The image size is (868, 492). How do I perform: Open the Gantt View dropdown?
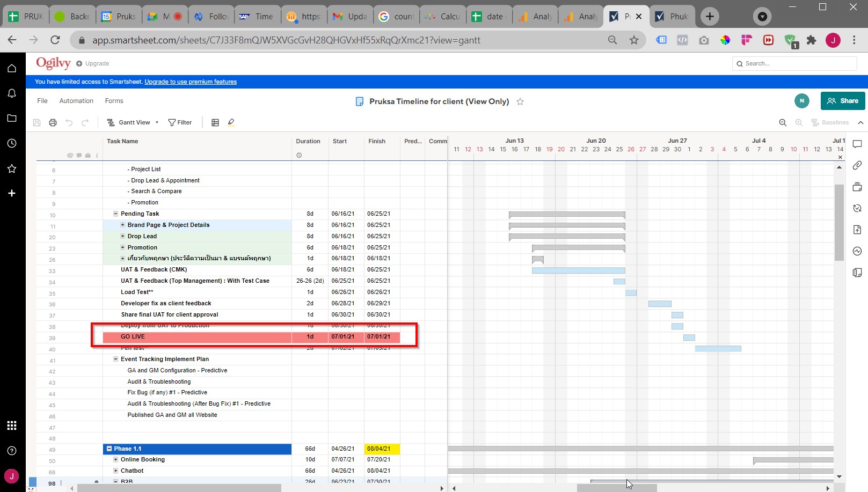[133, 122]
